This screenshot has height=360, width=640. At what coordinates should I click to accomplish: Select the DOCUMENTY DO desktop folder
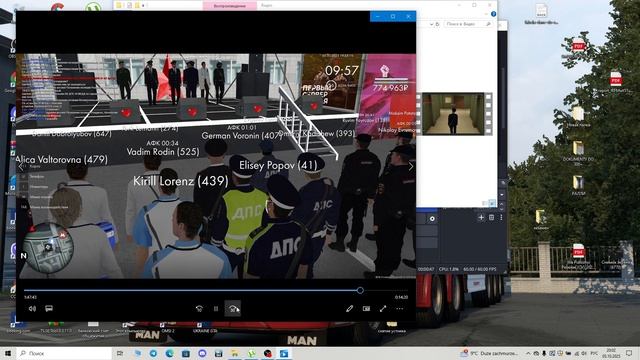click(578, 153)
